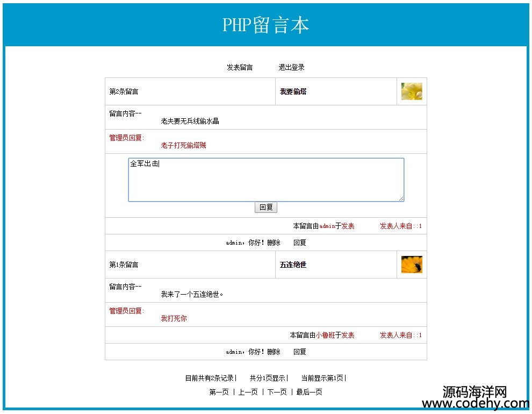The image size is (532, 414).
Task: Click the 小鲁班 author name
Action: (x=325, y=336)
